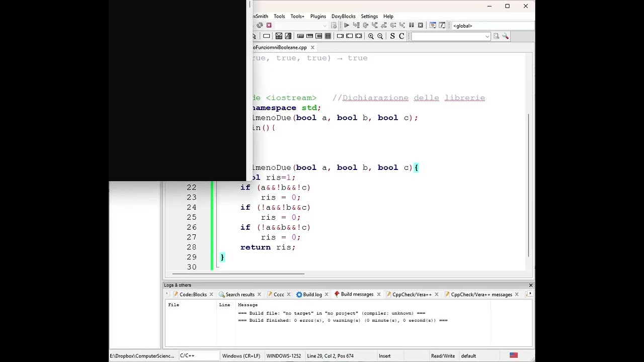The image size is (644, 362).
Task: Open the Various info debugger icon
Action: click(x=442, y=25)
